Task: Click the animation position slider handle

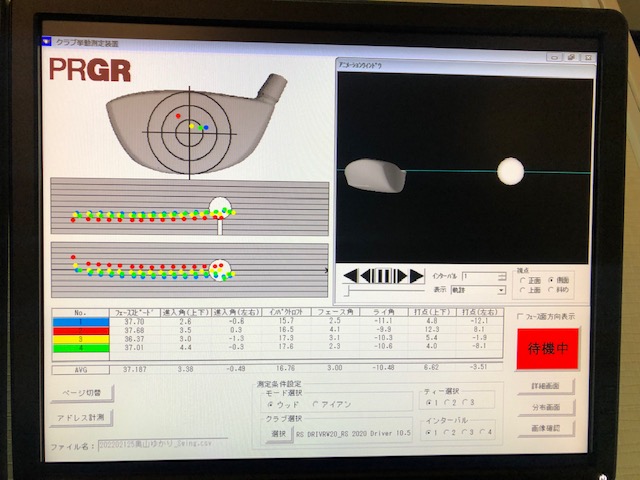Action: pos(348,290)
